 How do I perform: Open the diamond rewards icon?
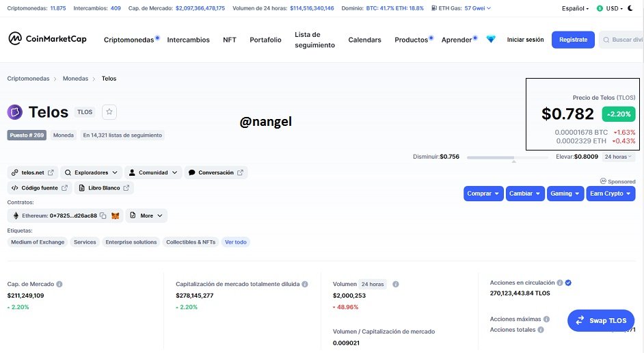tap(491, 40)
